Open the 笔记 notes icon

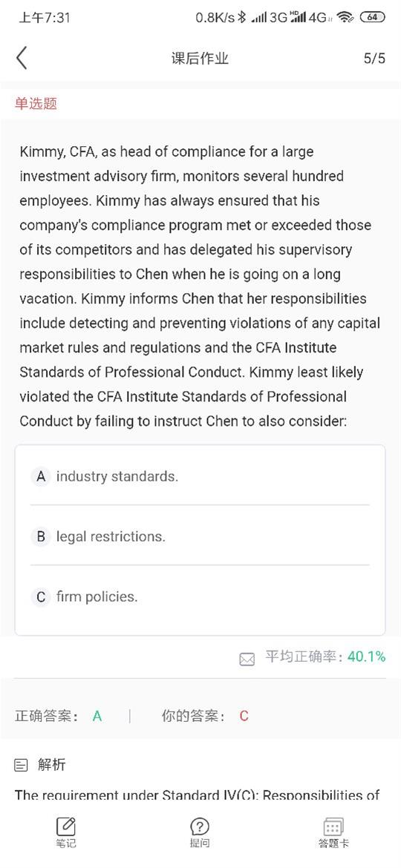click(66, 827)
